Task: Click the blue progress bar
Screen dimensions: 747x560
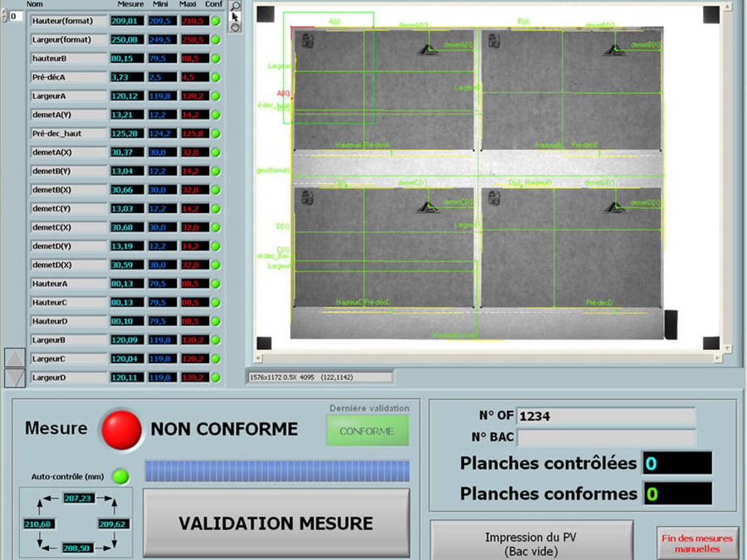Action: tap(276, 471)
